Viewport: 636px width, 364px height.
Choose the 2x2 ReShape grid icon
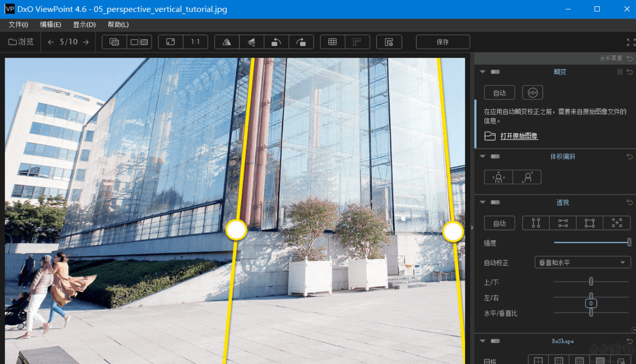538,360
